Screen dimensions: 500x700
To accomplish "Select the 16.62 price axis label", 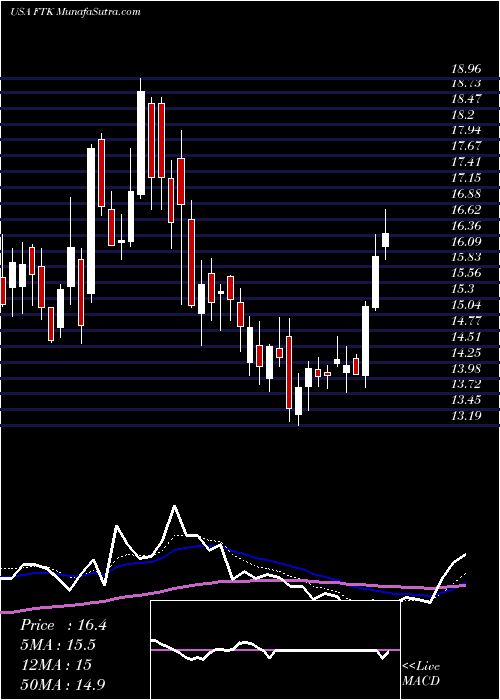I will coord(466,210).
